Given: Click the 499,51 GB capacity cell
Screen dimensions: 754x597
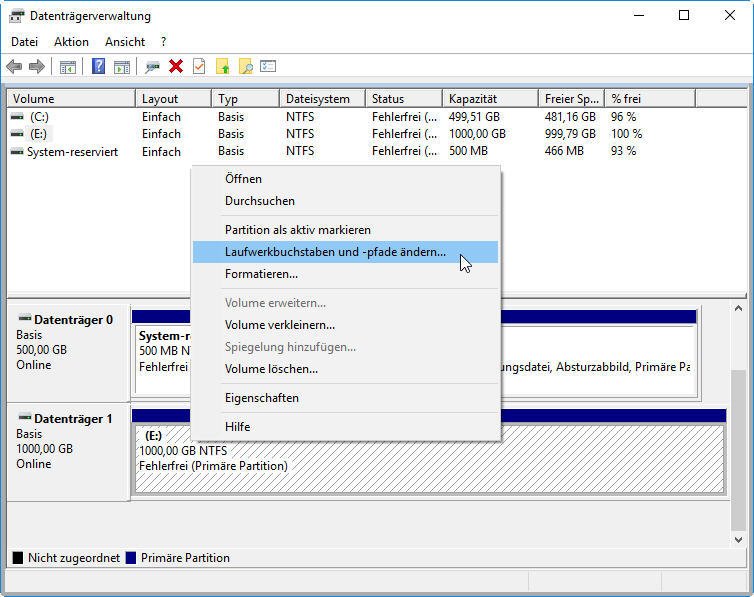Looking at the screenshot, I should click(474, 117).
